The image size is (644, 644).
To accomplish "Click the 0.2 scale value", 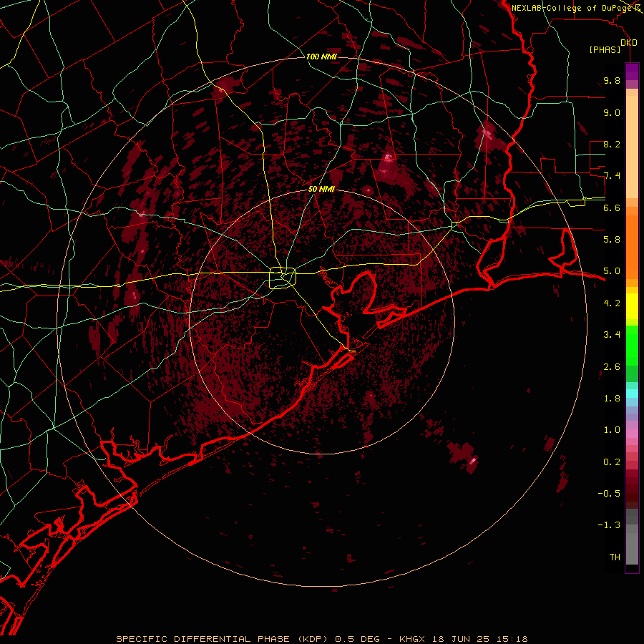I will click(612, 462).
